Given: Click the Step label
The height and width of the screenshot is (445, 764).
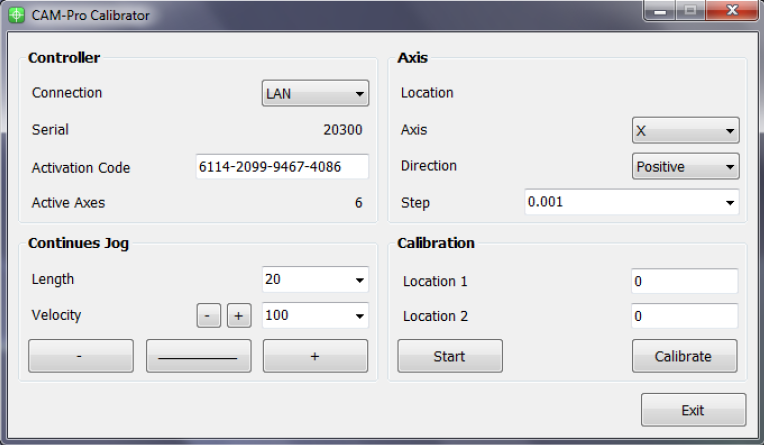Looking at the screenshot, I should pyautogui.click(x=415, y=203).
